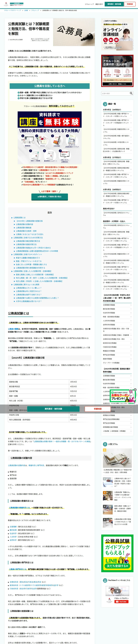Open the 教養科目と専門科目 link in the article
Viewport: 138px width, 644px height.
[36, 466]
